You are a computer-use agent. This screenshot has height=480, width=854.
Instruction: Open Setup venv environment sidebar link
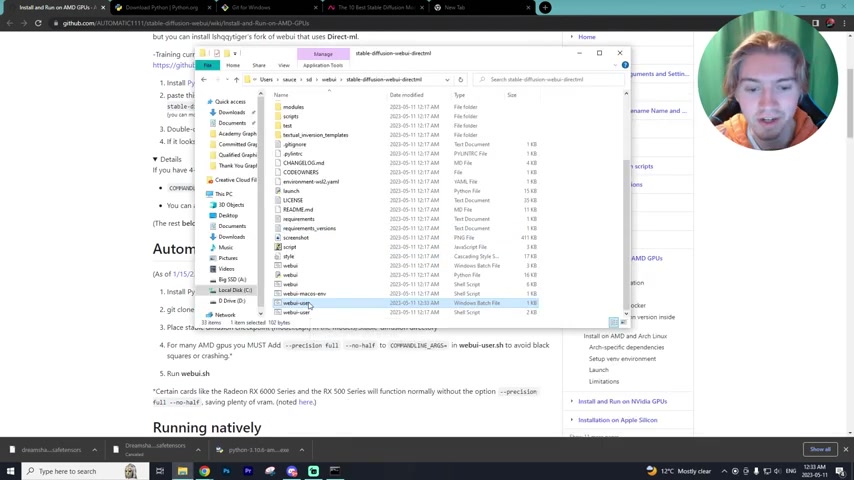[622, 359]
